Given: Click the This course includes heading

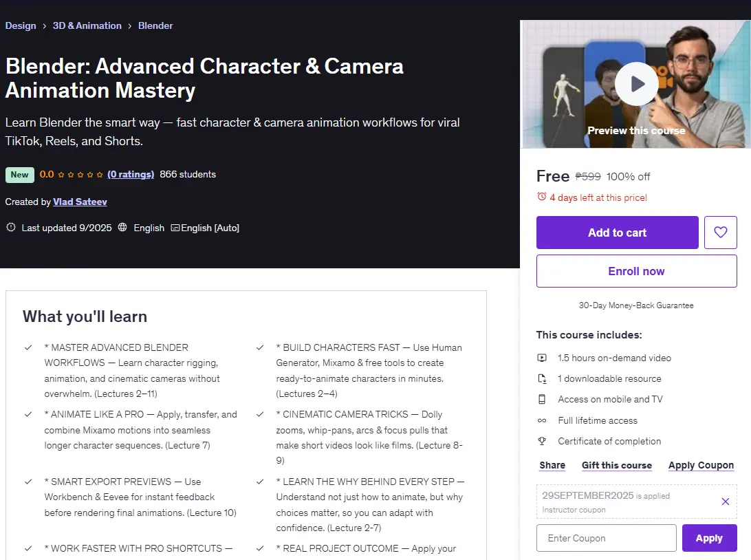Looking at the screenshot, I should pyautogui.click(x=589, y=335).
